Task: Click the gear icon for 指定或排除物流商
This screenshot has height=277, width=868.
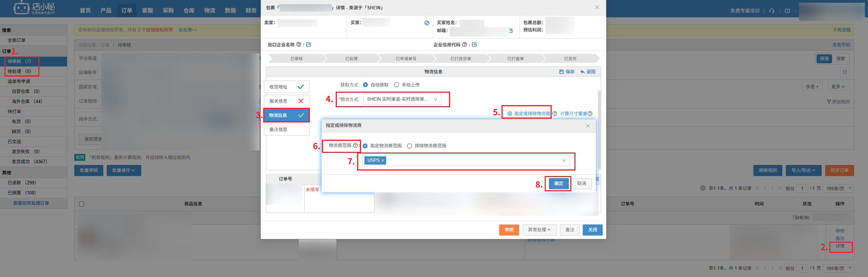Action: click(x=509, y=114)
